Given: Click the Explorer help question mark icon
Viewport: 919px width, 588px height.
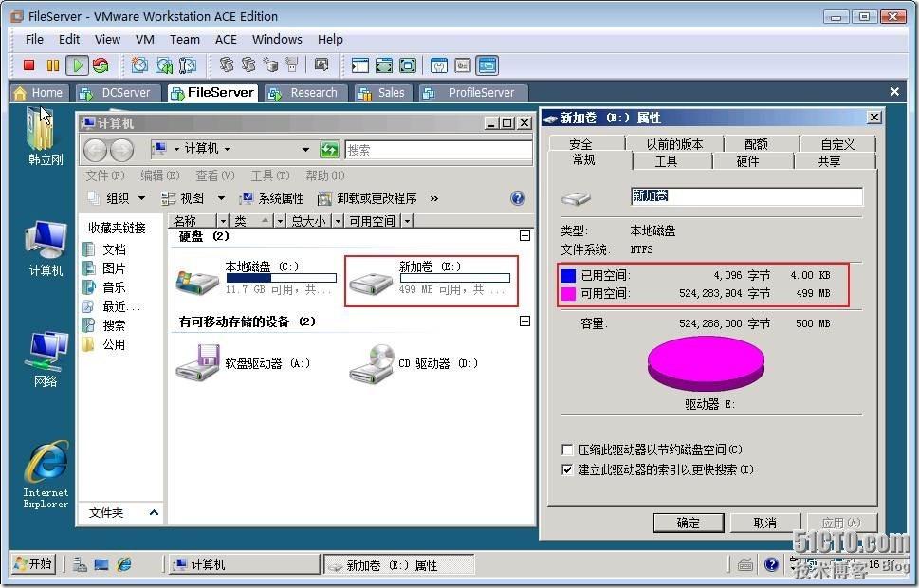Looking at the screenshot, I should tap(518, 198).
